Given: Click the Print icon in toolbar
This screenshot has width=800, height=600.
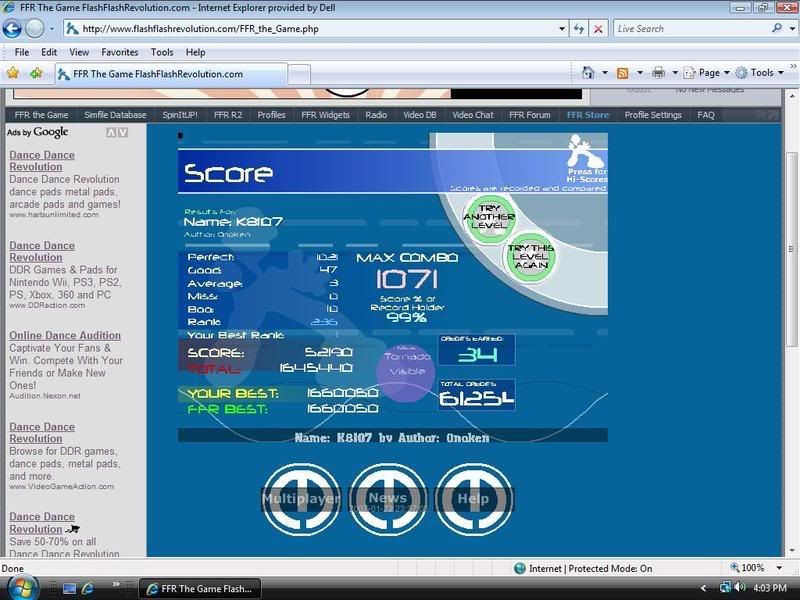Looking at the screenshot, I should point(658,73).
